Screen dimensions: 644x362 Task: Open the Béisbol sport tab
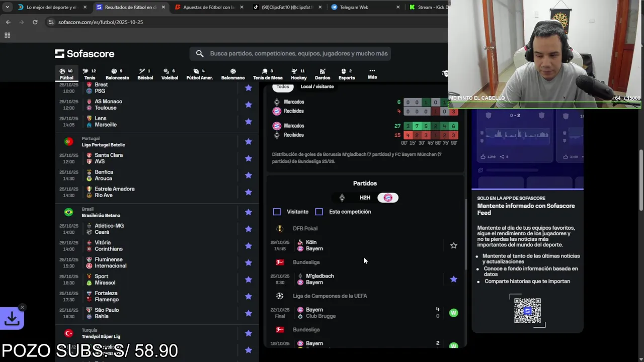[x=145, y=74]
